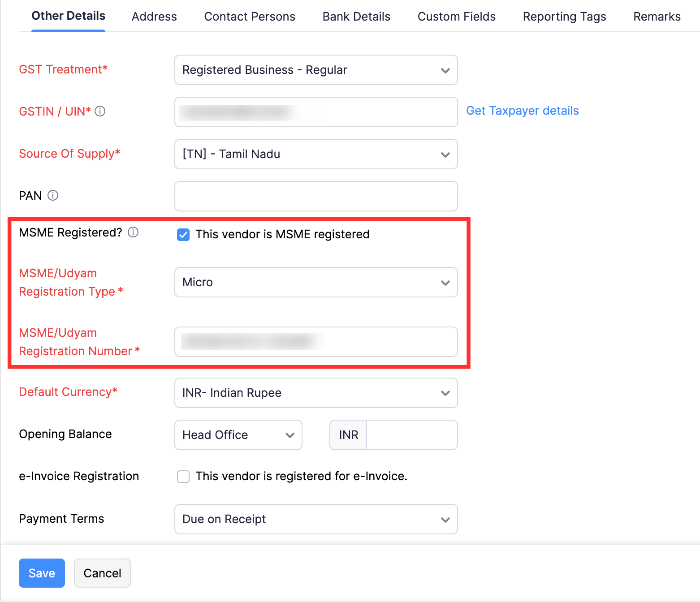
Task: Go to the Reporting Tags tab
Action: click(564, 16)
